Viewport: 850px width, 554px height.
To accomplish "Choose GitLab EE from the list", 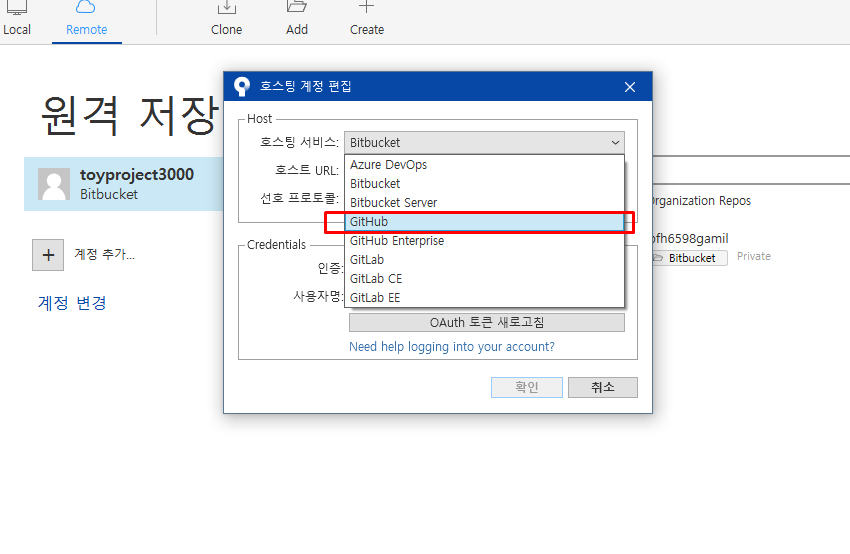I will [x=484, y=298].
